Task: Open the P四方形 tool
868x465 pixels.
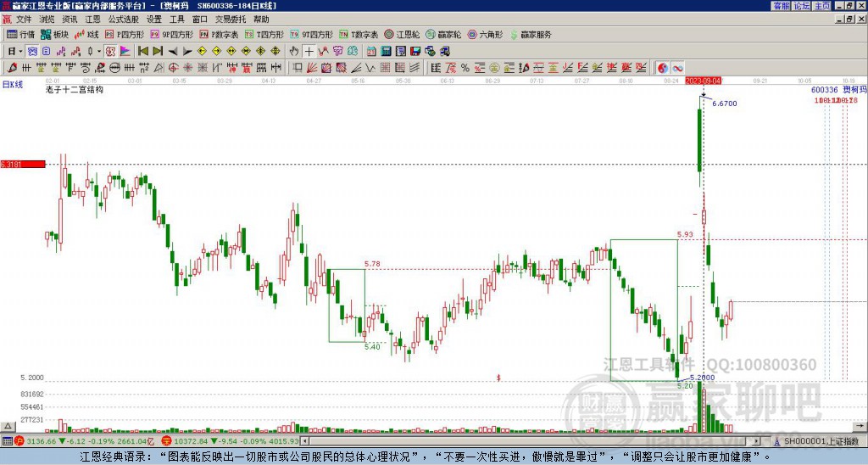Action: (125, 34)
